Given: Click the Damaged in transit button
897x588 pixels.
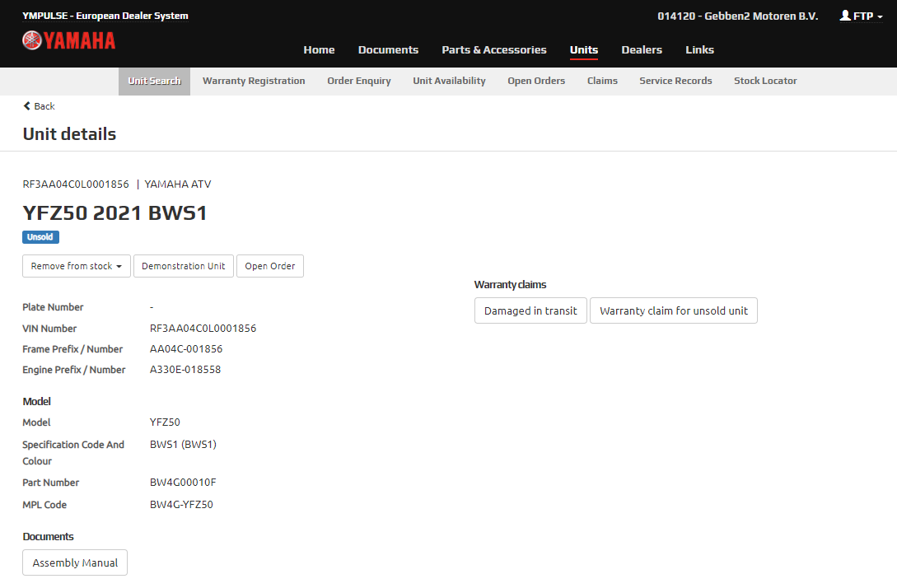Looking at the screenshot, I should [531, 310].
